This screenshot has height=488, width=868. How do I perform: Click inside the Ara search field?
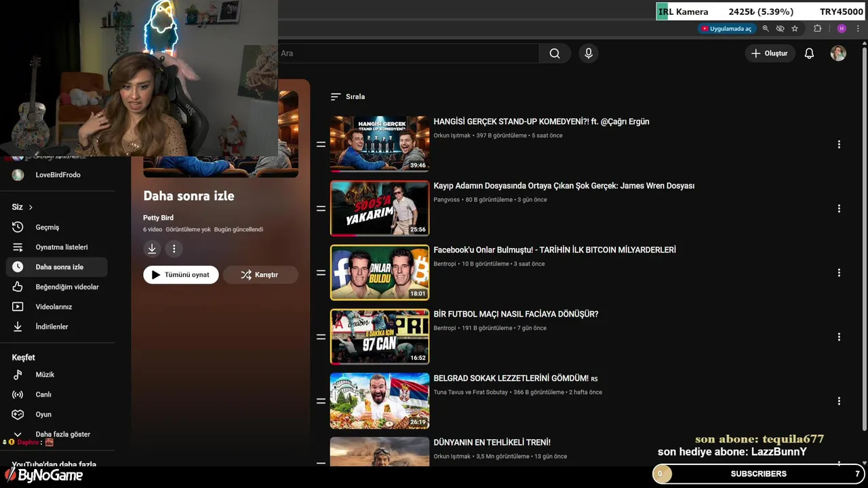click(408, 54)
